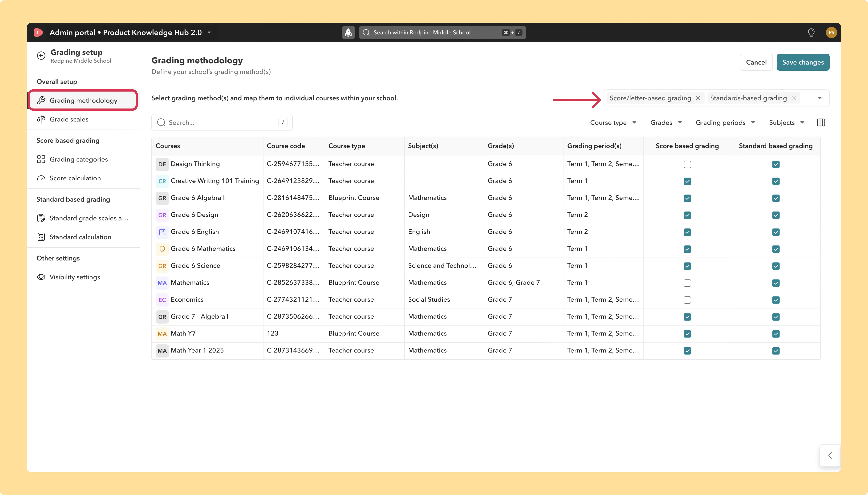The height and width of the screenshot is (495, 868).
Task: Focus the course Search field
Action: click(x=222, y=122)
